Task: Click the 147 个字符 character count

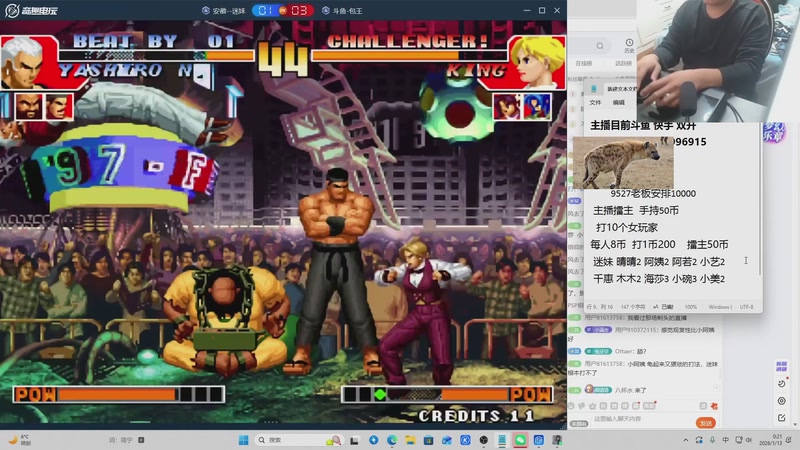Action: click(633, 307)
